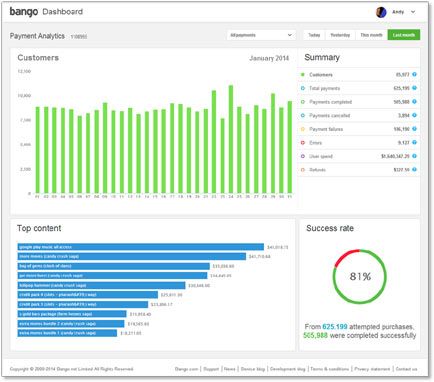Open the Development blog footer link
Image resolution: width=434 pixels, height=382 pixels.
(288, 369)
